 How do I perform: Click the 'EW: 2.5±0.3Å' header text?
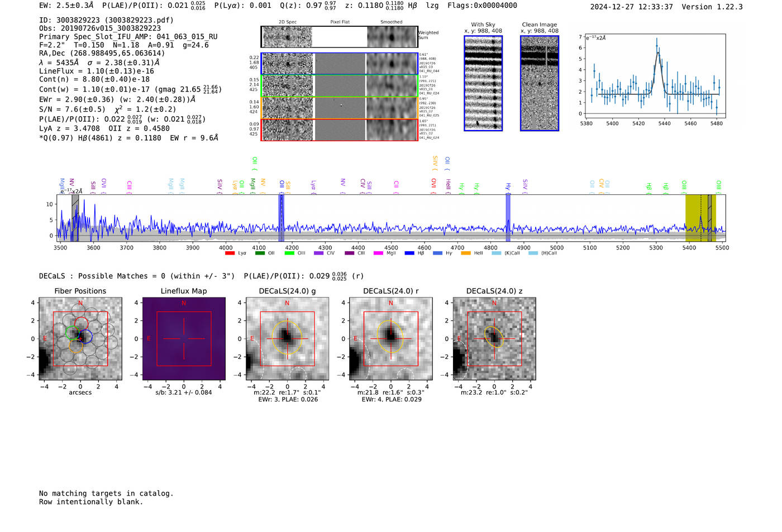66,6
